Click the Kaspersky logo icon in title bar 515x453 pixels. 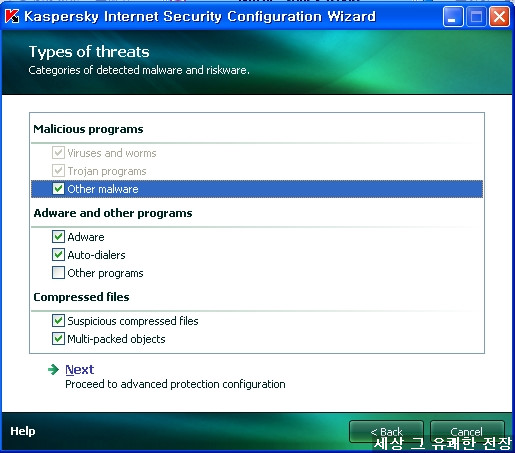coord(12,16)
